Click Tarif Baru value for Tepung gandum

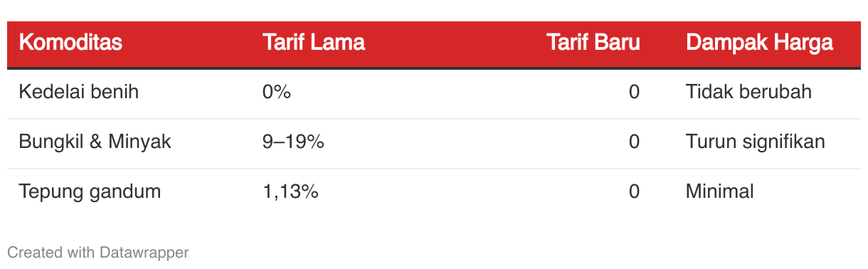coord(635,191)
